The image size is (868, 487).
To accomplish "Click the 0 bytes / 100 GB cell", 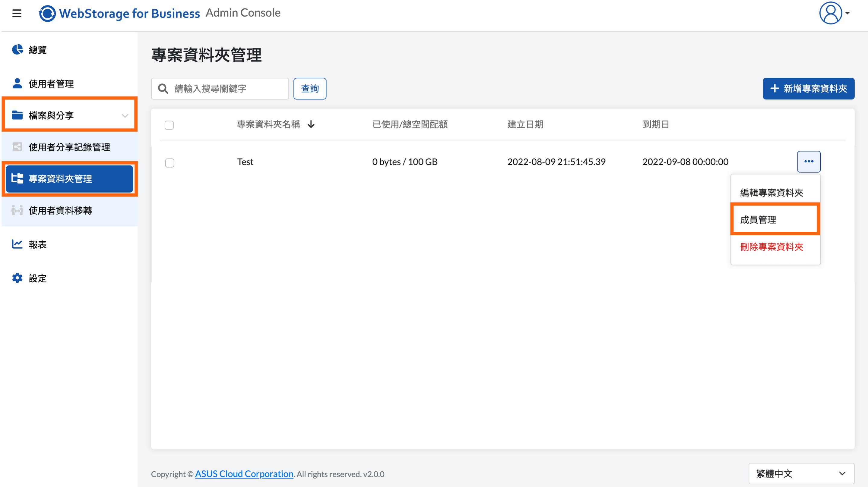I will (x=405, y=162).
